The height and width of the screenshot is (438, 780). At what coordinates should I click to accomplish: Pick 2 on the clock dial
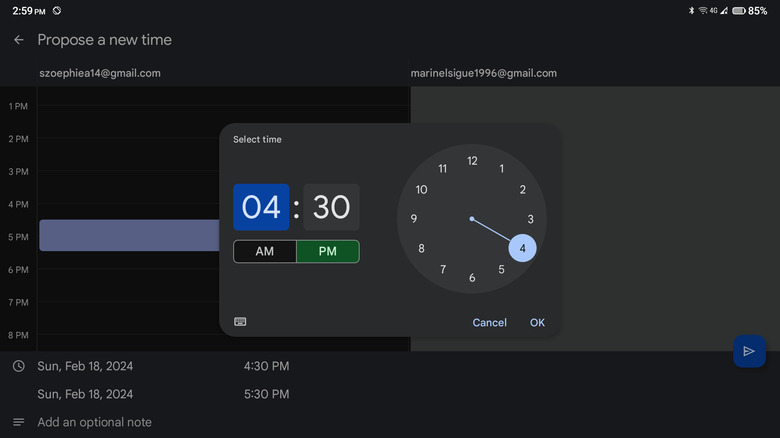[x=523, y=190]
